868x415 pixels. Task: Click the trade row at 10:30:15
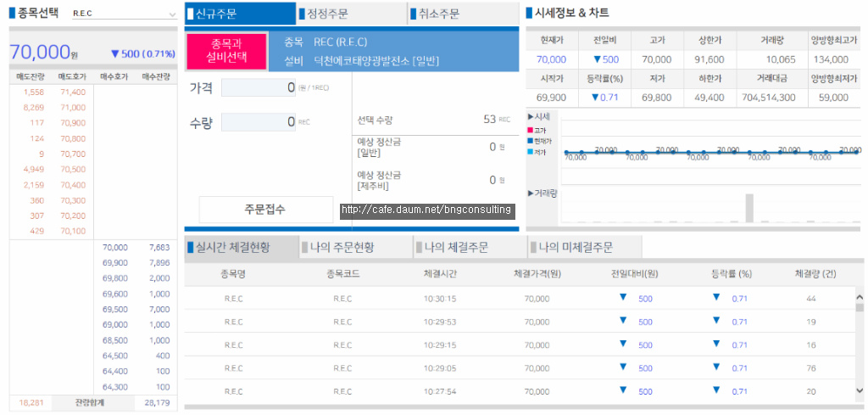520,298
